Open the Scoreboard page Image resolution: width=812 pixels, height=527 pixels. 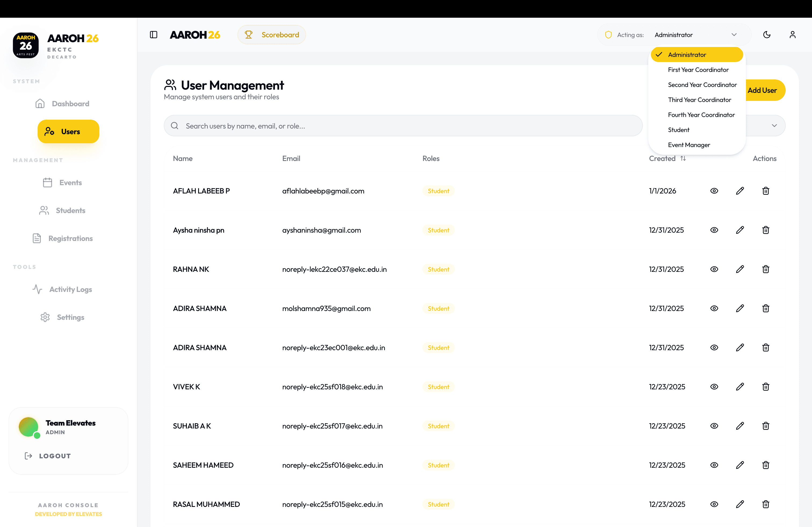click(x=271, y=35)
